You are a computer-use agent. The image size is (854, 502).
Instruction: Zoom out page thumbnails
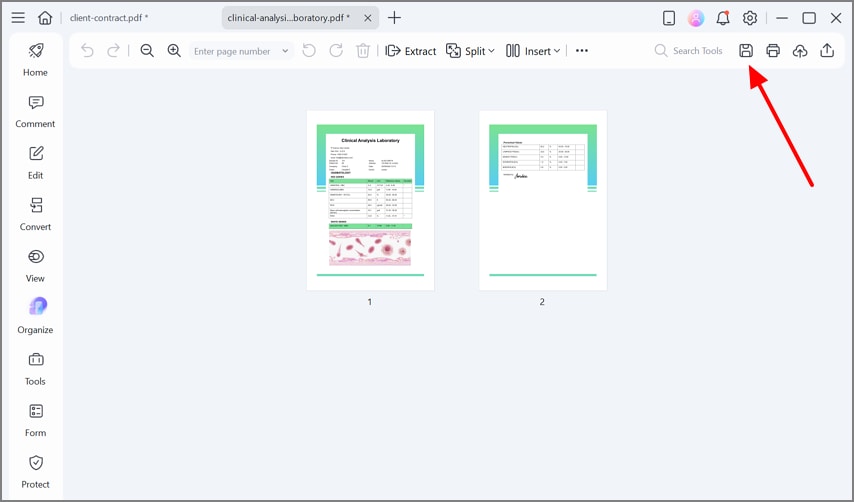pyautogui.click(x=147, y=51)
